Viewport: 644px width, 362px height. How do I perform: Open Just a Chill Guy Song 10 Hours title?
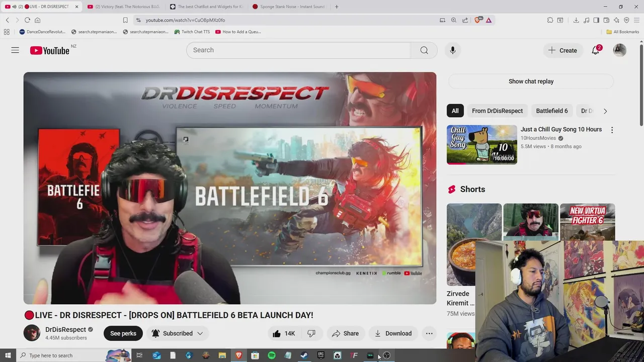pyautogui.click(x=561, y=129)
